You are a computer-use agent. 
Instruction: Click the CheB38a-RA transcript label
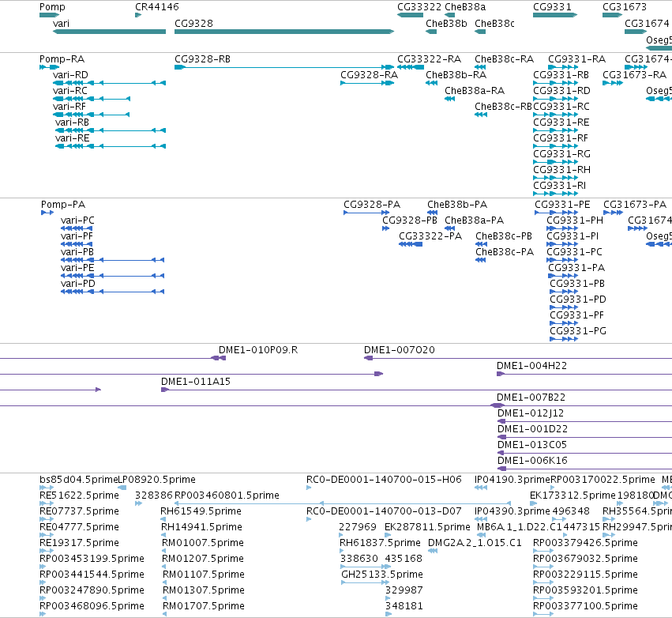coord(475,91)
